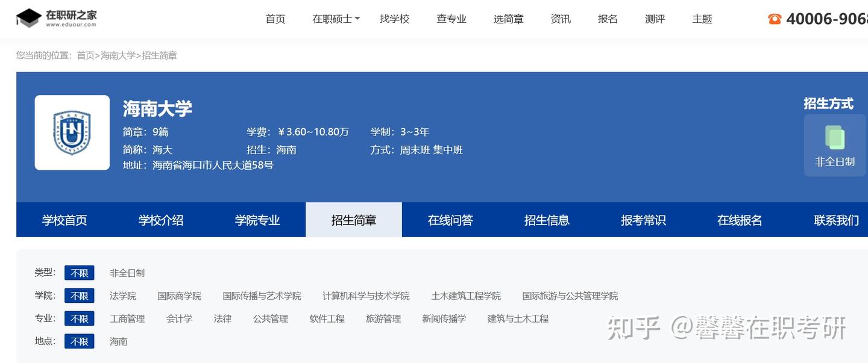868x363 pixels.
Task: Filter 专业 by 会计学
Action: coord(180,318)
